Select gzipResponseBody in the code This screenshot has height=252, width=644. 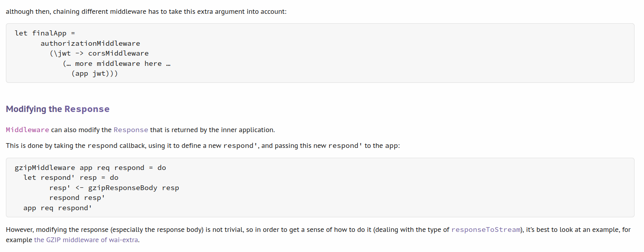click(x=123, y=188)
